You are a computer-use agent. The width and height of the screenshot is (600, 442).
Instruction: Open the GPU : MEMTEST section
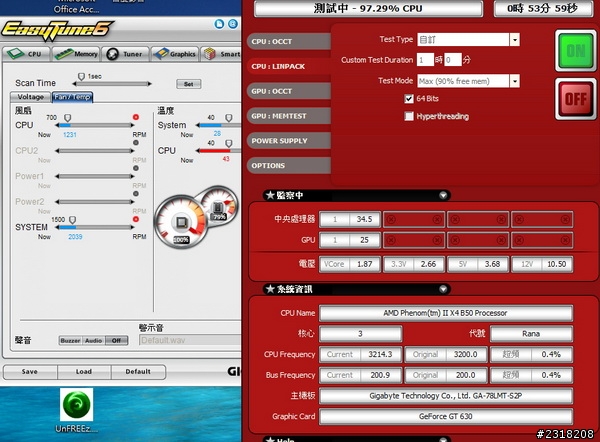point(289,116)
